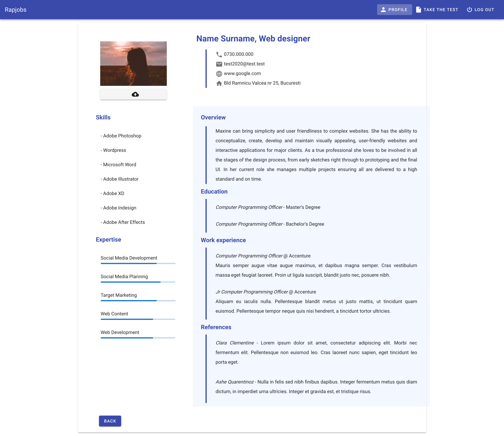
Task: Click the test2020@test.test email text
Action: coord(244,64)
